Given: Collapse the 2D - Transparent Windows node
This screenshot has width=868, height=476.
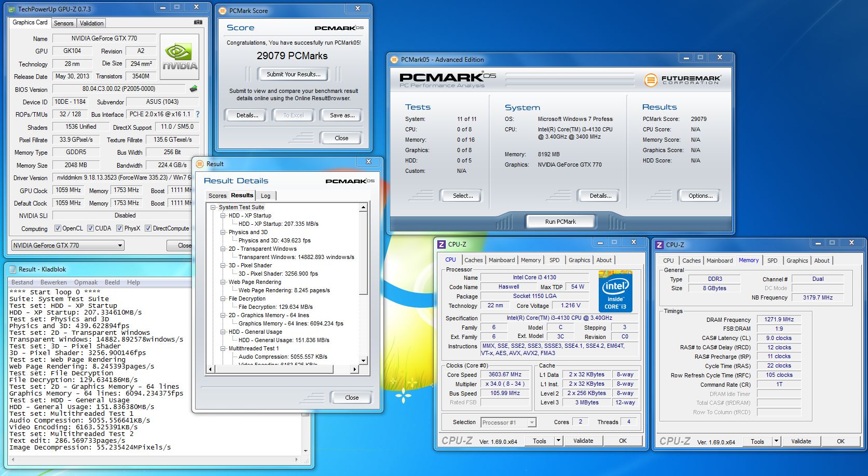Looking at the screenshot, I should 223,249.
